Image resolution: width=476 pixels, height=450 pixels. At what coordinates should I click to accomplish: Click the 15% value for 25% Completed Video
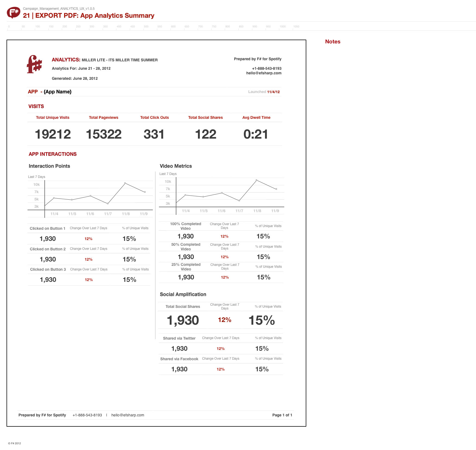[x=264, y=277]
